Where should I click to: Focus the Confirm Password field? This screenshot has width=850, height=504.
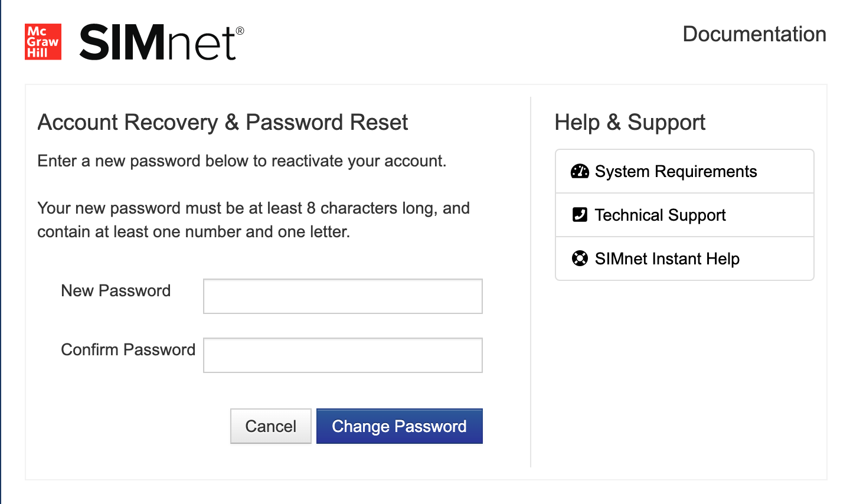343,355
